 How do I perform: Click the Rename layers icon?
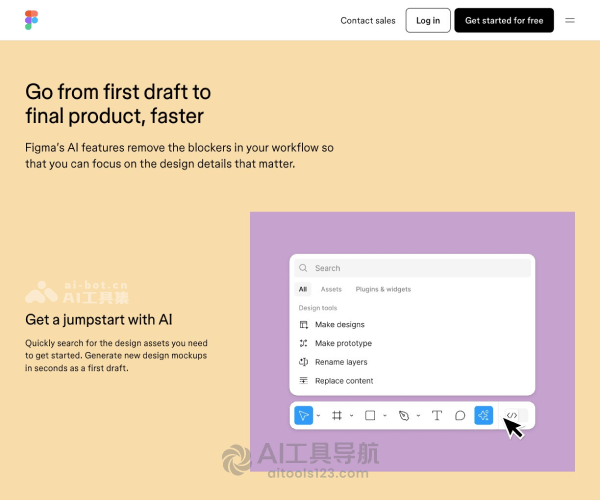pos(303,362)
